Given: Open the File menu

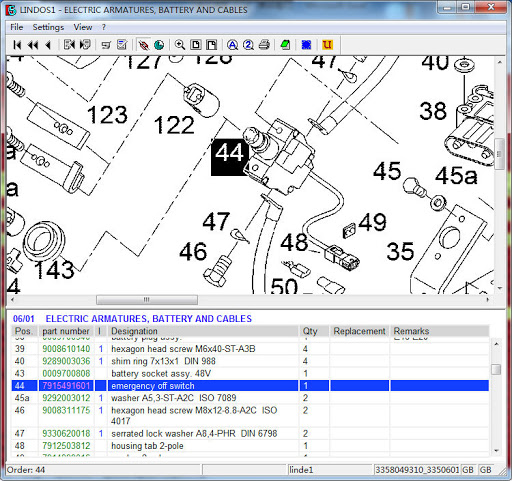Looking at the screenshot, I should (17, 27).
